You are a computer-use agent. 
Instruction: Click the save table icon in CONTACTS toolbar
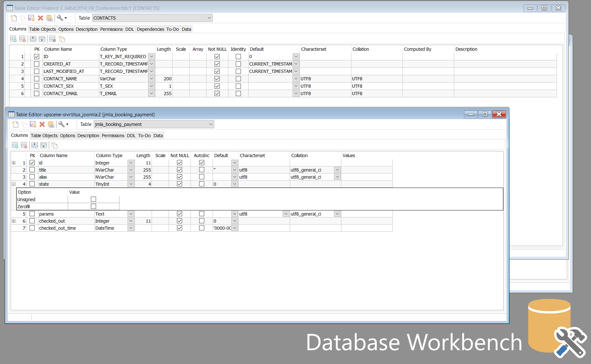pyautogui.click(x=31, y=18)
